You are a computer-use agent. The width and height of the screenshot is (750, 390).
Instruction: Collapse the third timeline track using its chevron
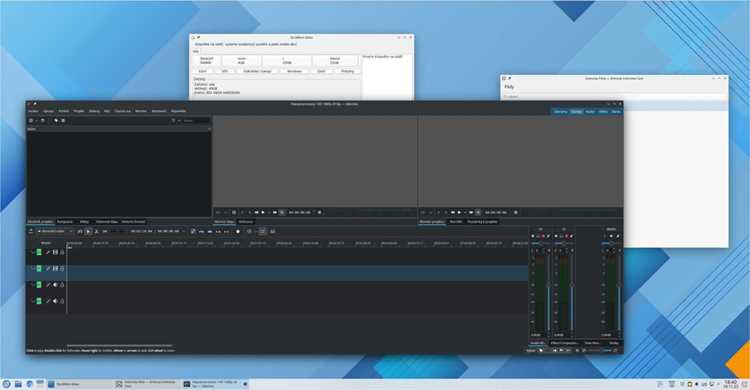[33, 285]
